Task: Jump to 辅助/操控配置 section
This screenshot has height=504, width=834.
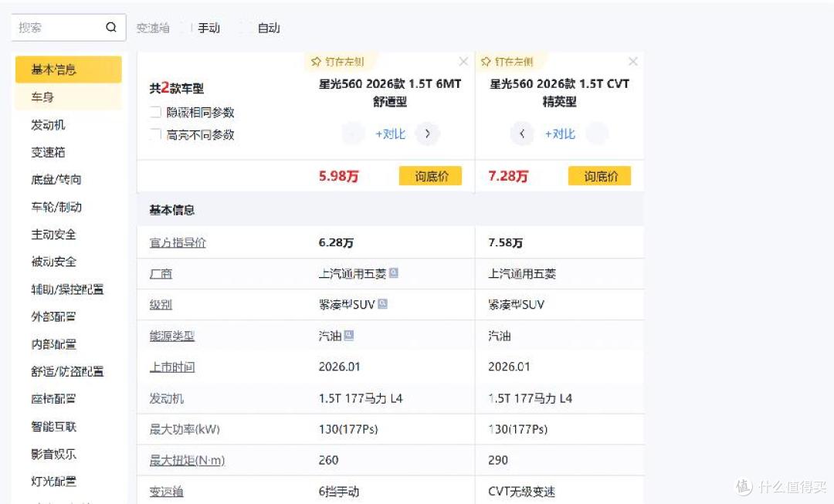Action: click(x=67, y=289)
